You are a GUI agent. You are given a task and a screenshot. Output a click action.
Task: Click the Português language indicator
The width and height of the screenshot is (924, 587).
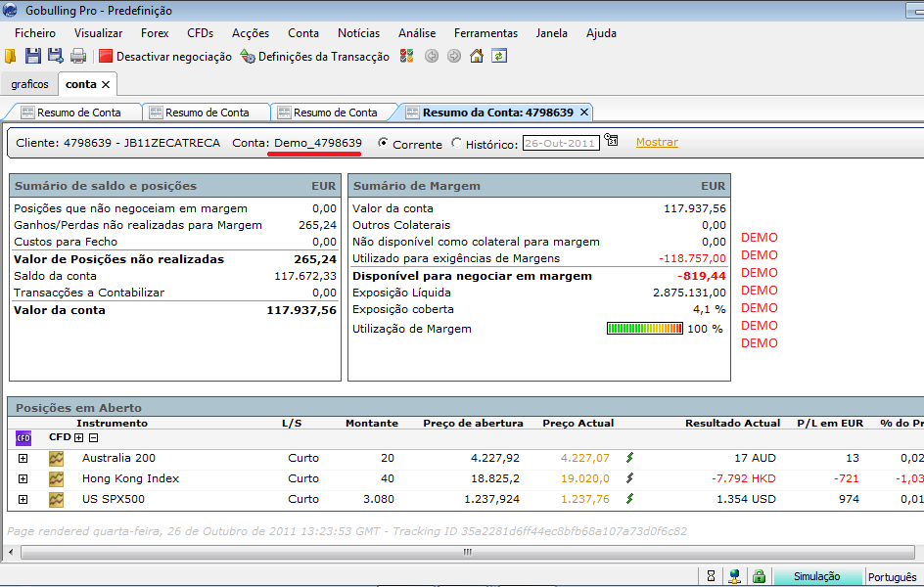coord(892,577)
